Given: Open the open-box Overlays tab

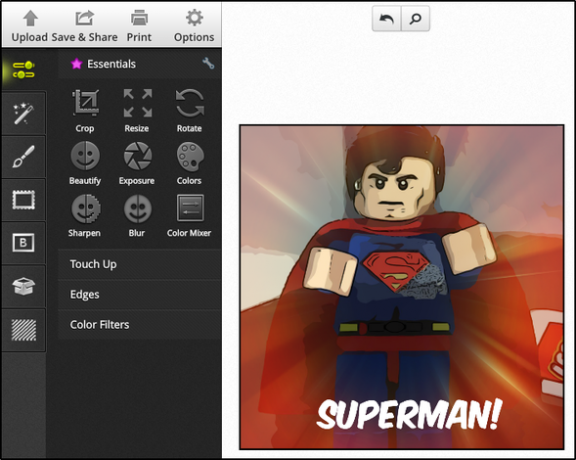Looking at the screenshot, I should 24,286.
